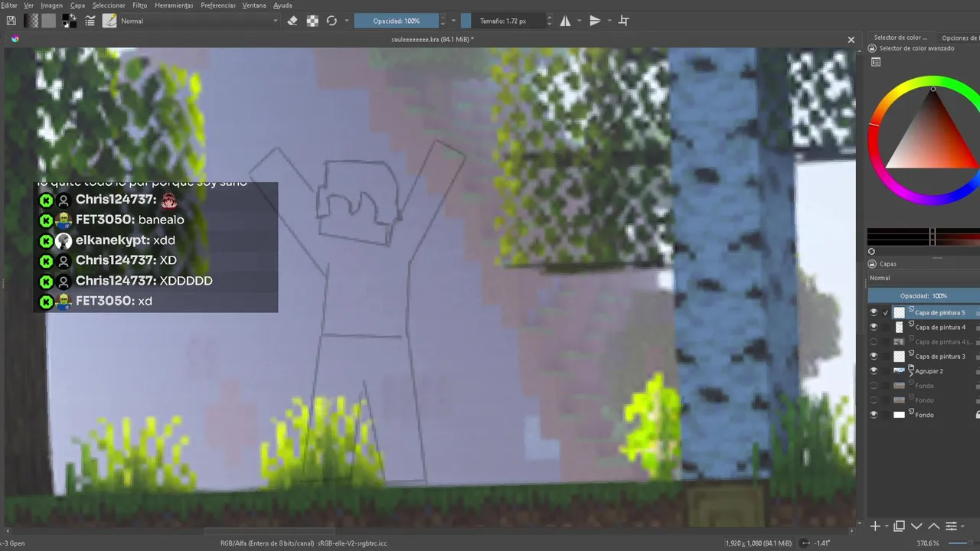Toggle wrap around mode icon
The width and height of the screenshot is (980, 551).
[x=624, y=21]
